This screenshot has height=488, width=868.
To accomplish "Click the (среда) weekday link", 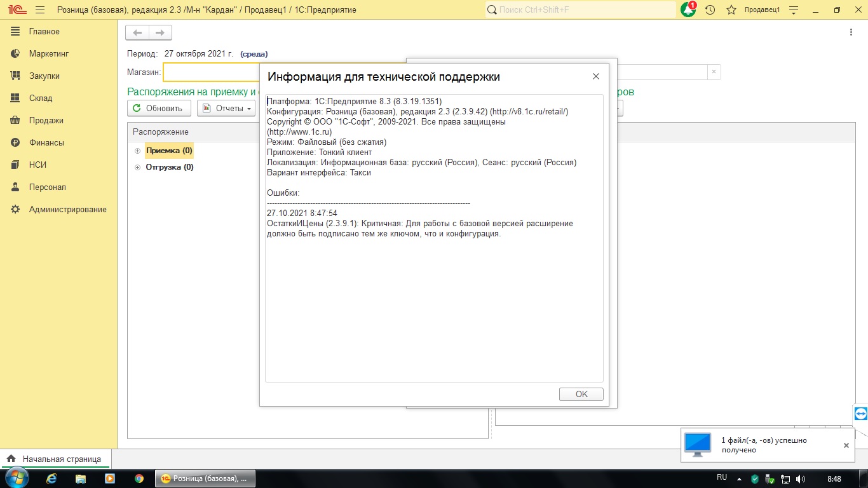I will [254, 54].
